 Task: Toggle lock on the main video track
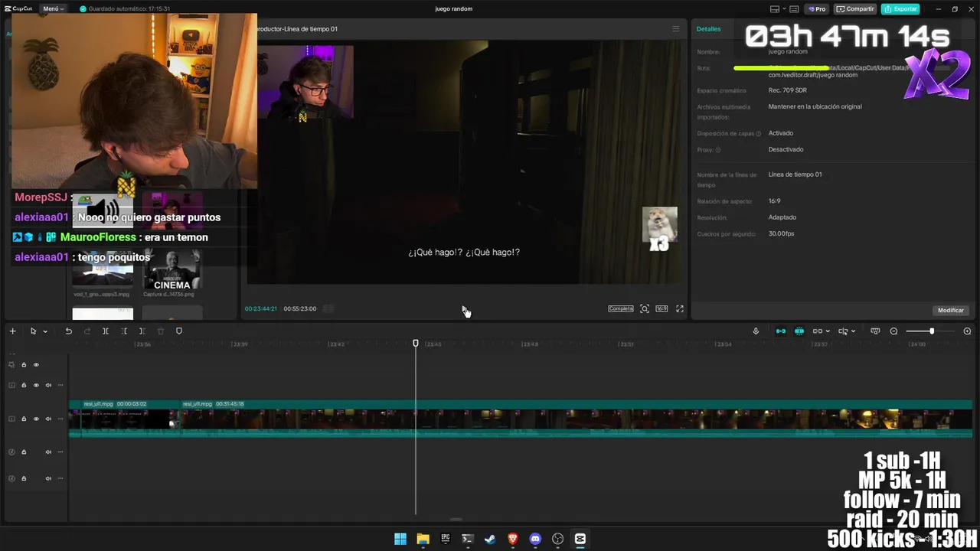pyautogui.click(x=24, y=419)
